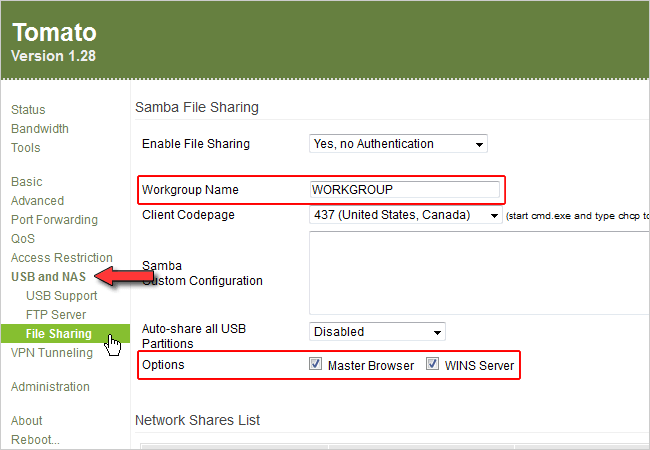Open the Advanced settings section
The image size is (650, 450).
37,201
